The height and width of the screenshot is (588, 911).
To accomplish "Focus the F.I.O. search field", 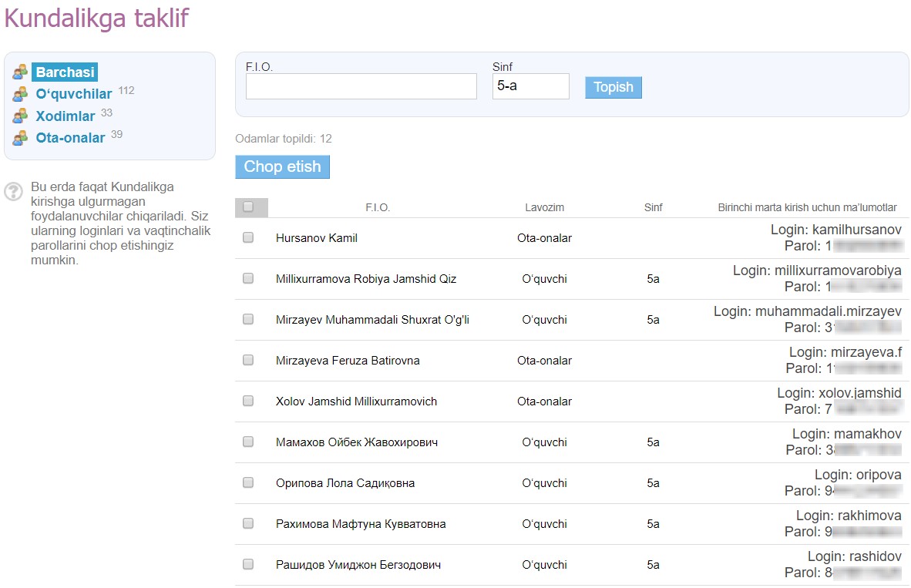I will [361, 86].
